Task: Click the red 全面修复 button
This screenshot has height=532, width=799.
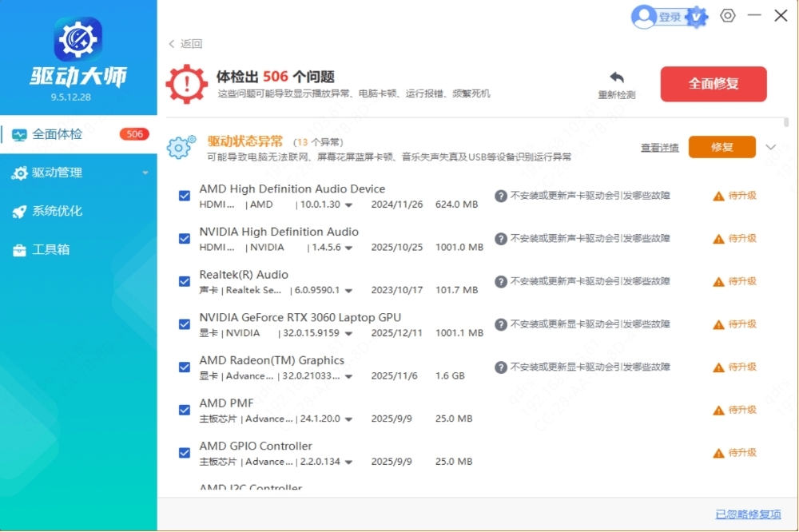Action: 713,84
